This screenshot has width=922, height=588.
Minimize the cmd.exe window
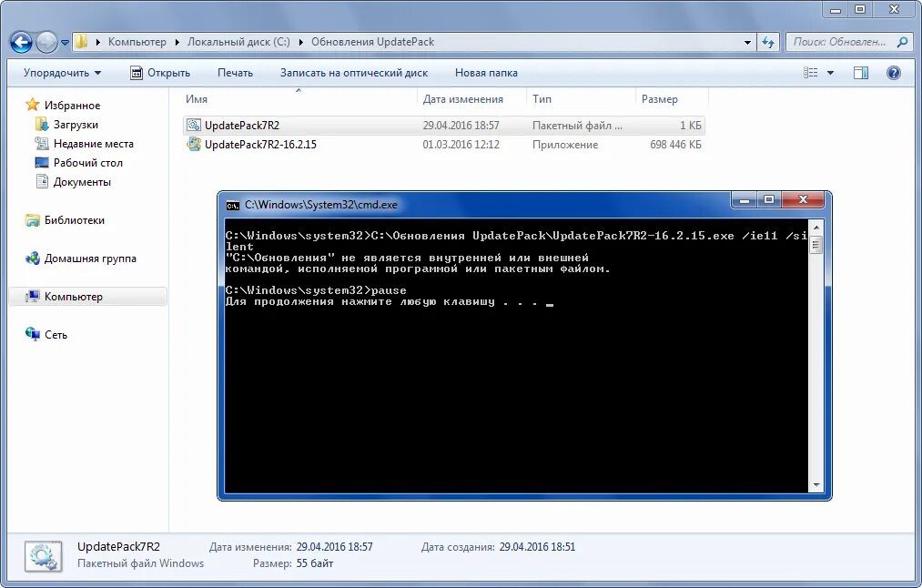coord(745,200)
